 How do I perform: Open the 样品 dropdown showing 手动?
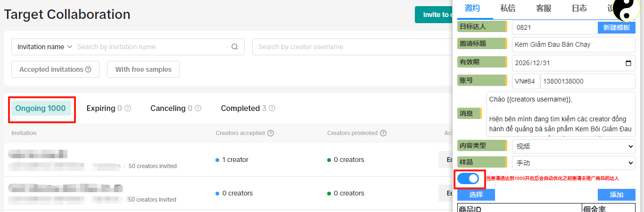(573, 163)
